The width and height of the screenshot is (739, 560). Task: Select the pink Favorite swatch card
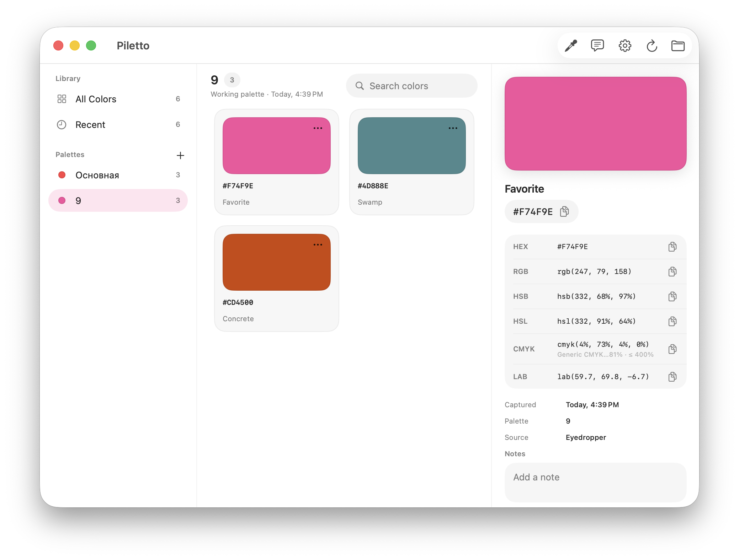(x=277, y=162)
